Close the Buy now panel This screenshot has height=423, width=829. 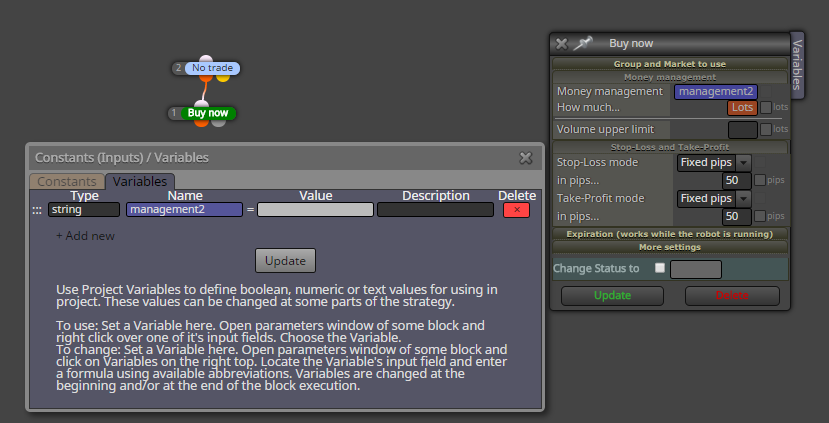561,44
